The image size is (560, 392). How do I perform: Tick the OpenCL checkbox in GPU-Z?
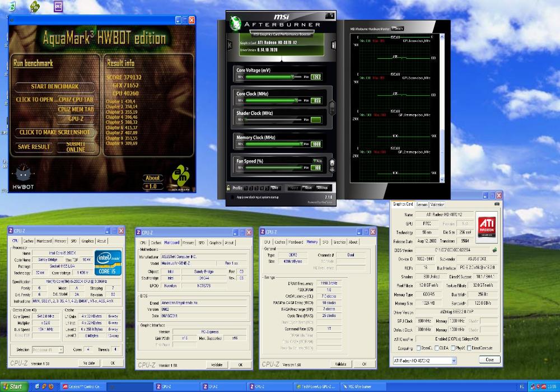[x=418, y=348]
